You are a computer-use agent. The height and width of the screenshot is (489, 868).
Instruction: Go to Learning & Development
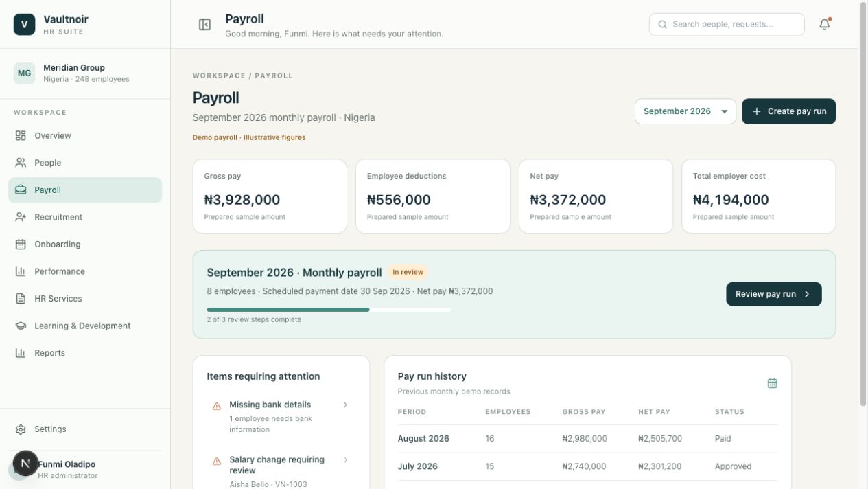click(85, 326)
